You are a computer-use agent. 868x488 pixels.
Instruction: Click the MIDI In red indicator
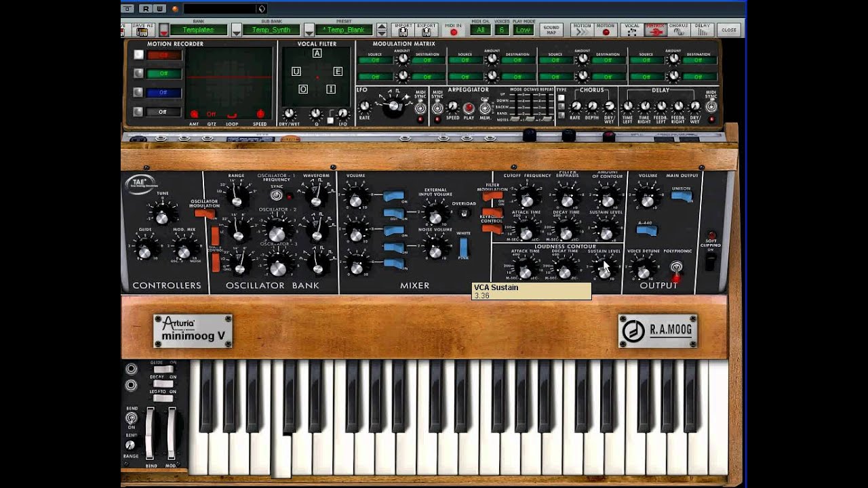[x=454, y=31]
